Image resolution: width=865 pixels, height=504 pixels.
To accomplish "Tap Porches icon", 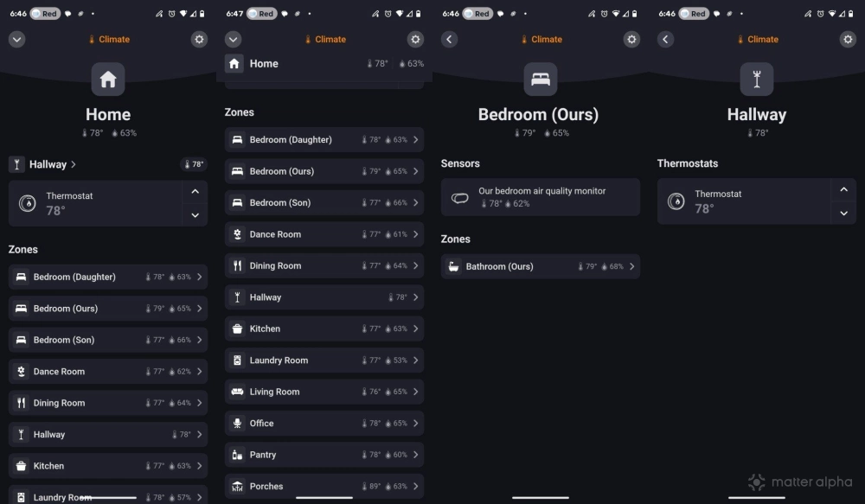I will click(x=237, y=487).
